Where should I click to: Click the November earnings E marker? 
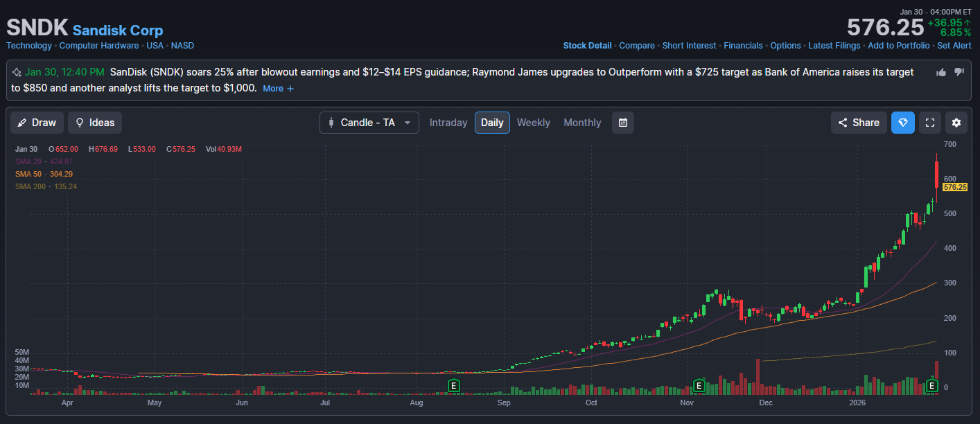coord(699,385)
